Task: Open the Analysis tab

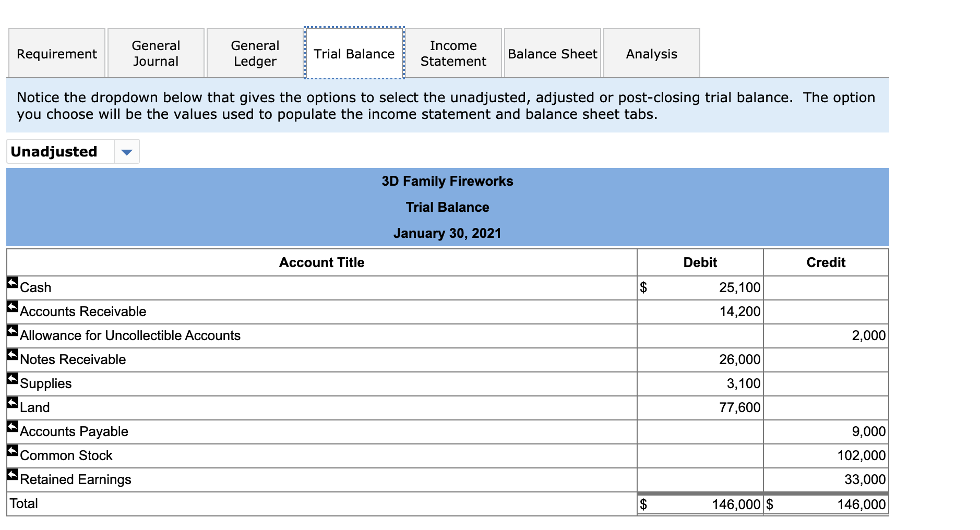Action: 651,53
